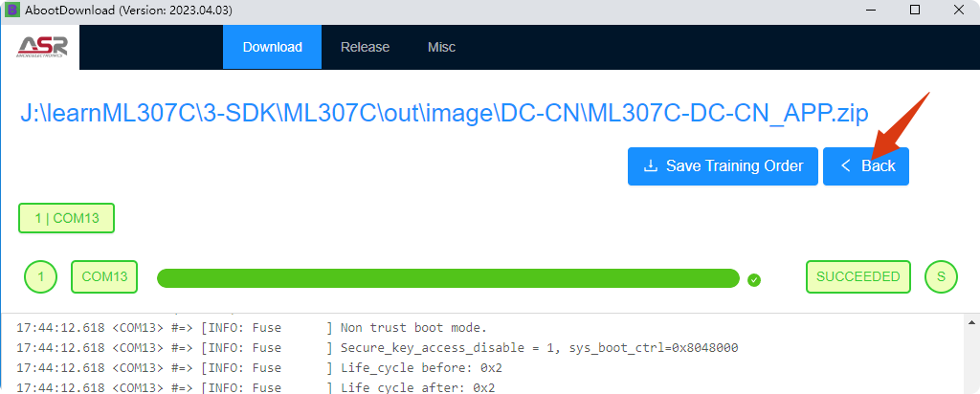Viewport: 980px width, 394px height.
Task: Select the 'Life cycle after: 0x2' log line
Action: click(x=255, y=387)
